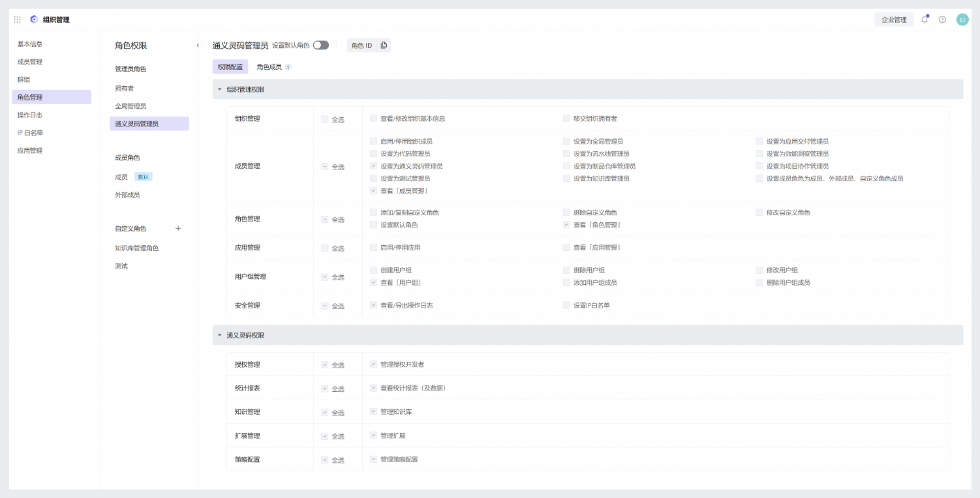Toggle the set default role switch

[x=321, y=45]
